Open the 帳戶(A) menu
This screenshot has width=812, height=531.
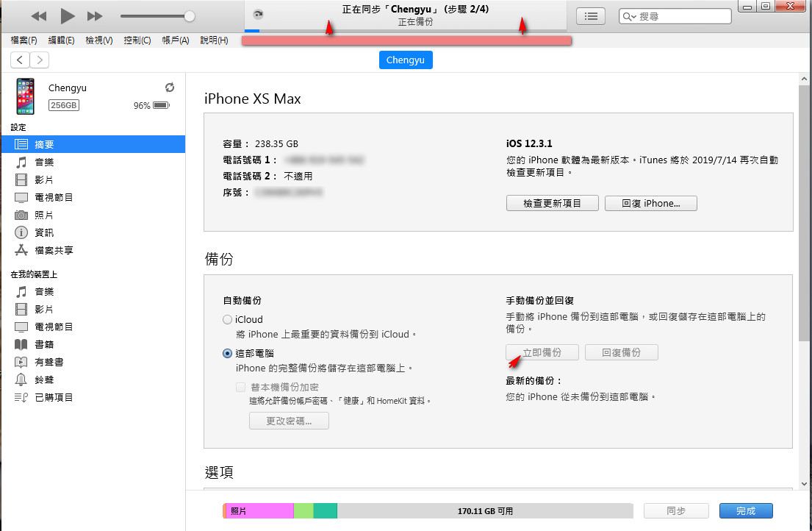[175, 40]
